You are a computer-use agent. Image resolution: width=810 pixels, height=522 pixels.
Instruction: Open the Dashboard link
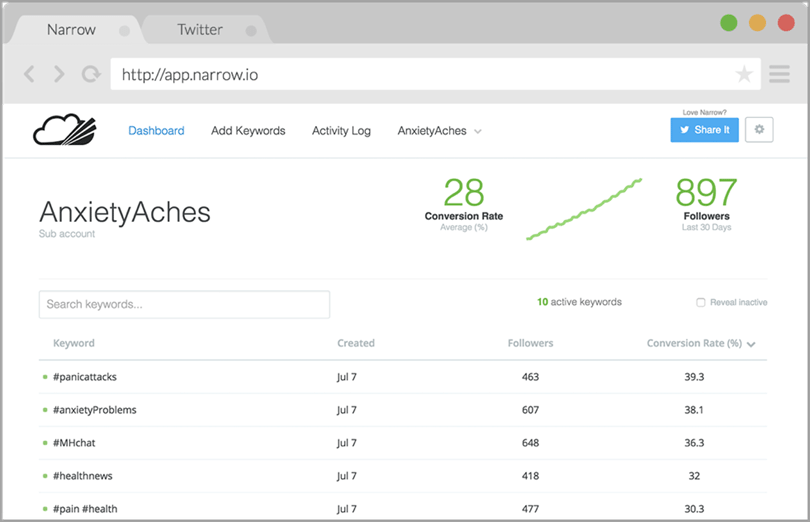(x=156, y=131)
